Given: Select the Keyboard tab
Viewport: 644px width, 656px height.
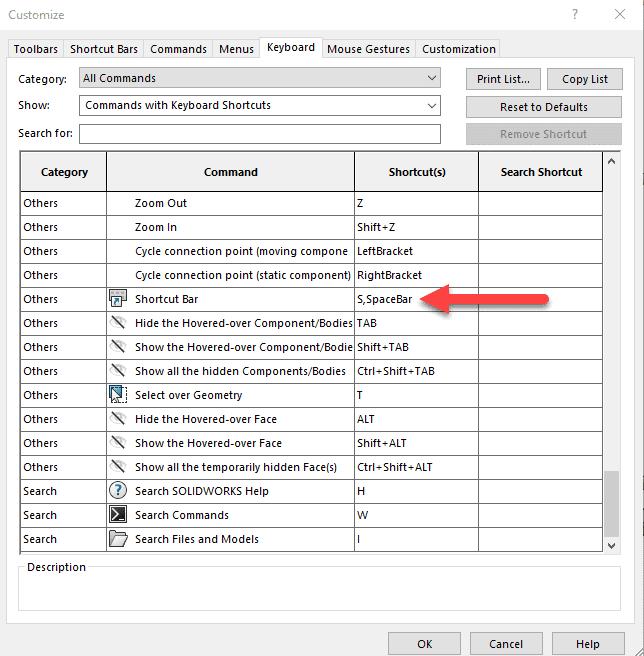Looking at the screenshot, I should [x=291, y=47].
